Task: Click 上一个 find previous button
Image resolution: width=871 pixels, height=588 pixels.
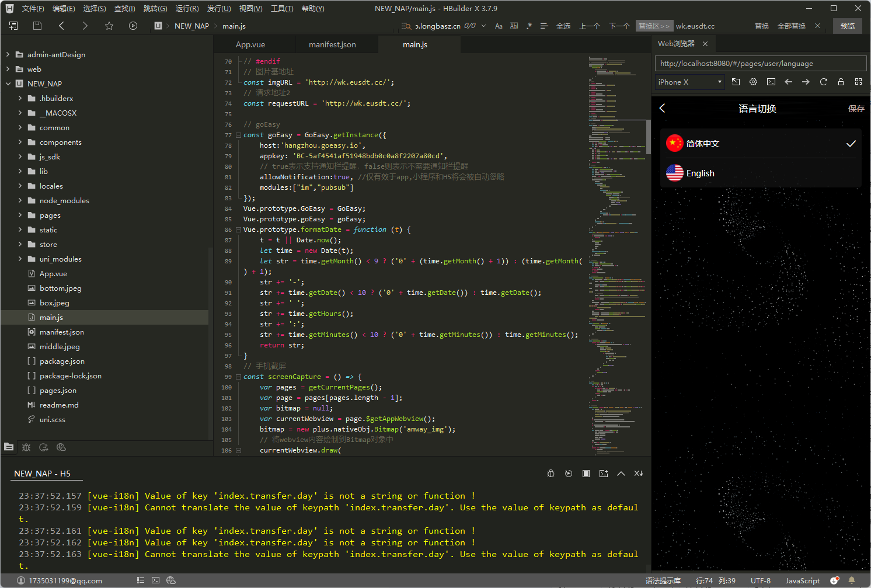Action: (x=590, y=26)
